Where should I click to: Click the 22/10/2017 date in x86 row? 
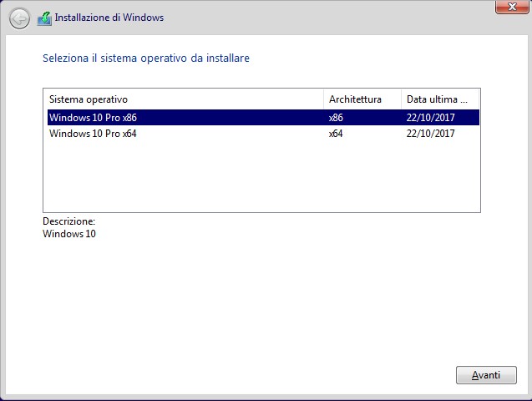pos(431,118)
